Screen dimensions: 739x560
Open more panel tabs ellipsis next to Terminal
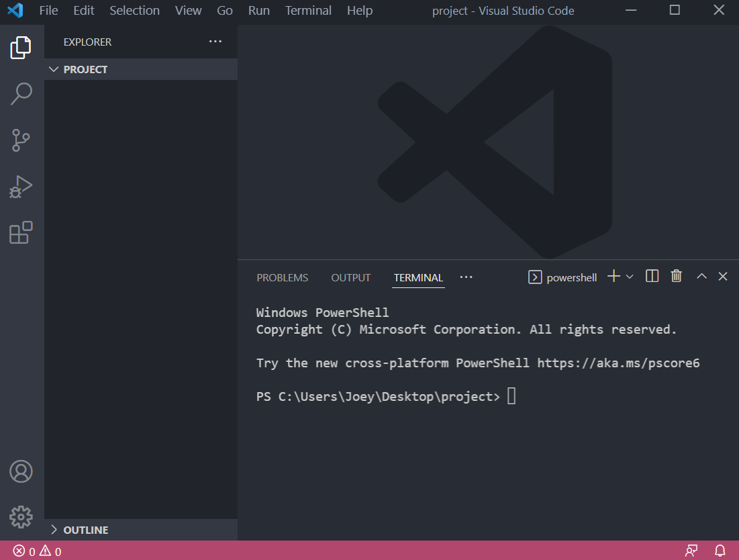pyautogui.click(x=466, y=277)
